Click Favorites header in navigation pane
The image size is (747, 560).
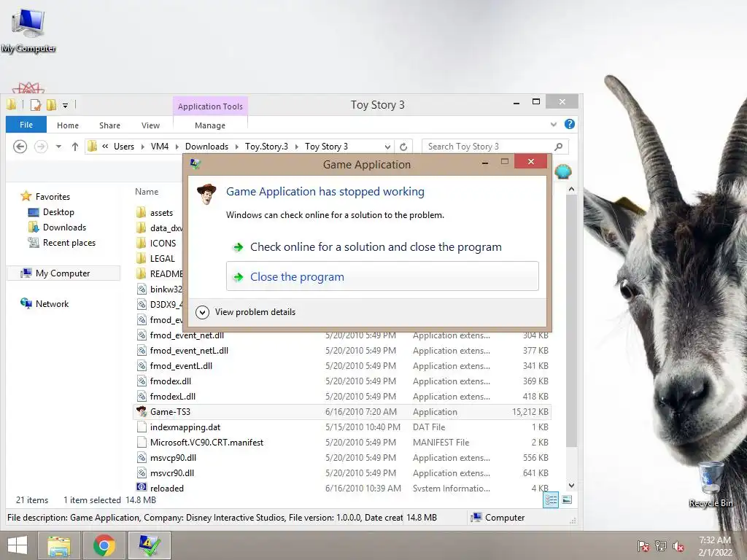coord(46,196)
